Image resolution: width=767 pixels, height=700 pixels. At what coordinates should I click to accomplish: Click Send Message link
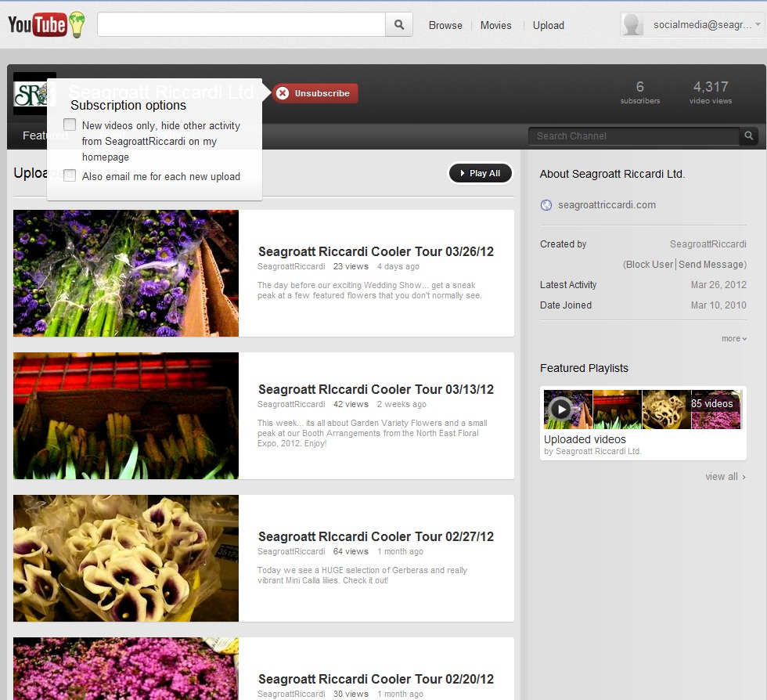pyautogui.click(x=711, y=265)
